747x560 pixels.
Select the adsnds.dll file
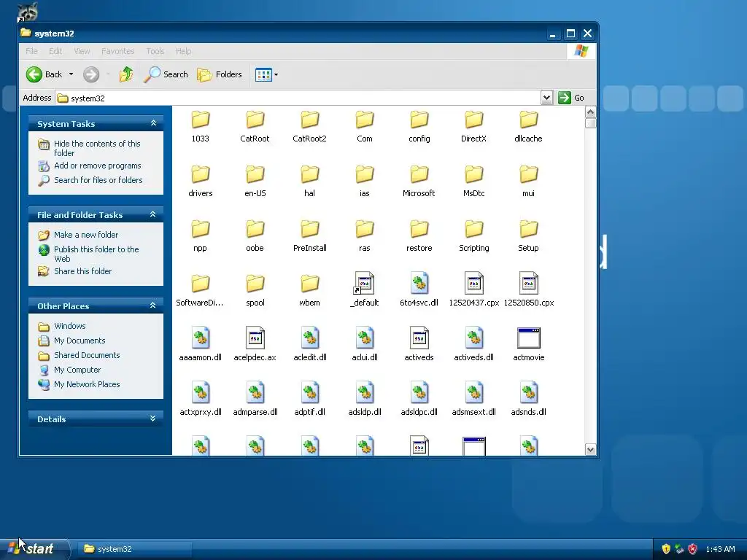pos(528,400)
